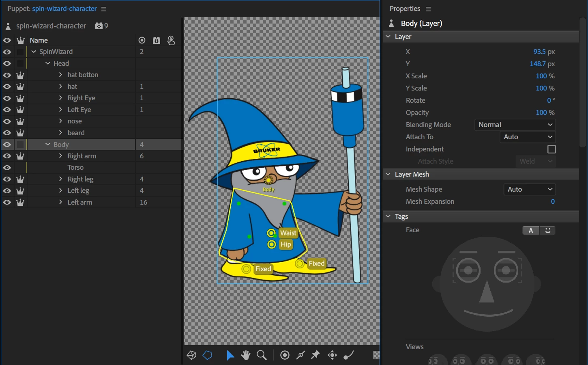Click the A face tag button
Image resolution: width=588 pixels, height=365 pixels.
(531, 230)
